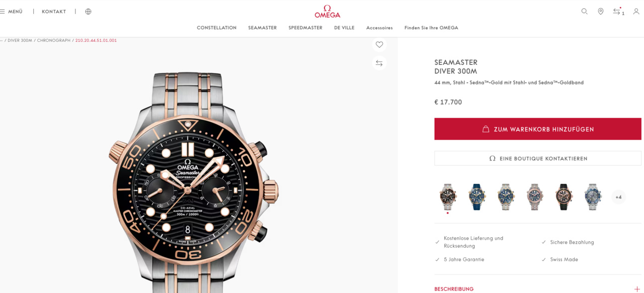Open Finden Sie Ihre OMEGA link
Image resolution: width=644 pixels, height=293 pixels.
431,28
